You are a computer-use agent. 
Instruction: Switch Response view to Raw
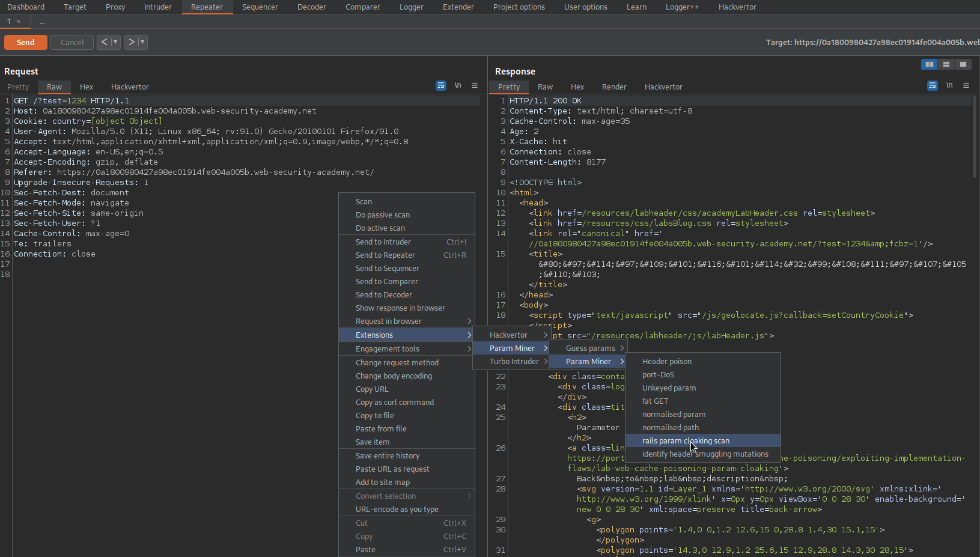click(x=545, y=87)
